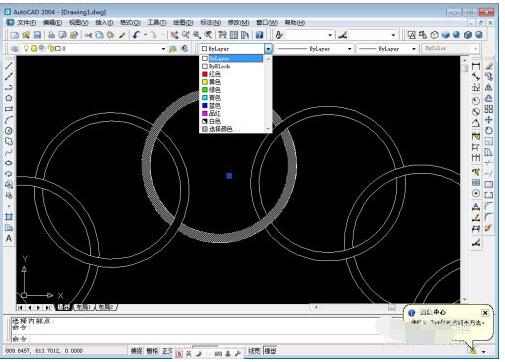This screenshot has width=505, height=362.
Task: Toggle 捕捉 snap mode in status bar
Action: point(136,351)
